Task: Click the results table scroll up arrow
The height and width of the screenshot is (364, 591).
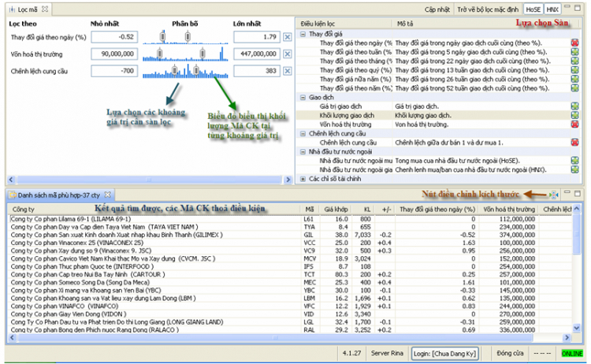Action: pos(576,208)
